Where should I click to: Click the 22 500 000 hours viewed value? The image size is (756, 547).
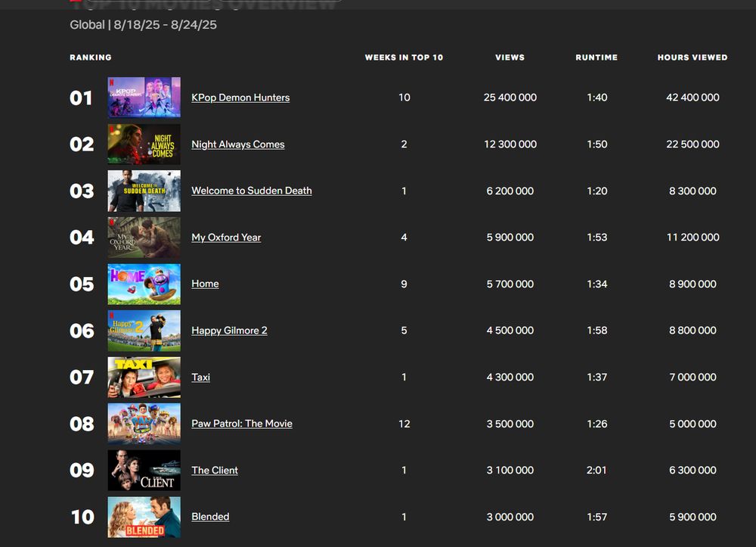point(692,145)
